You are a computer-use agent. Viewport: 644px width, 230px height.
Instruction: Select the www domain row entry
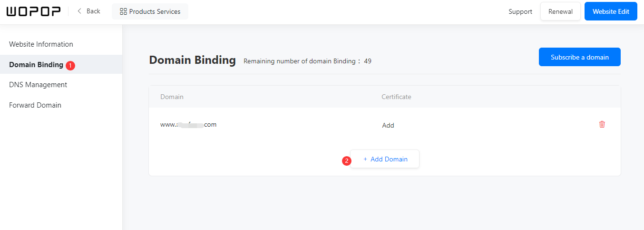pyautogui.click(x=188, y=124)
